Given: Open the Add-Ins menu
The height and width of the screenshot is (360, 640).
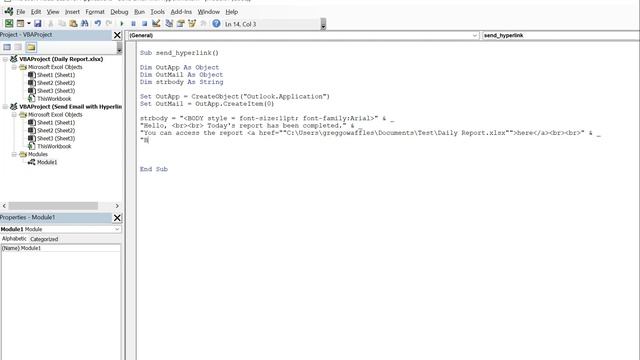Looking at the screenshot, I should tap(181, 12).
